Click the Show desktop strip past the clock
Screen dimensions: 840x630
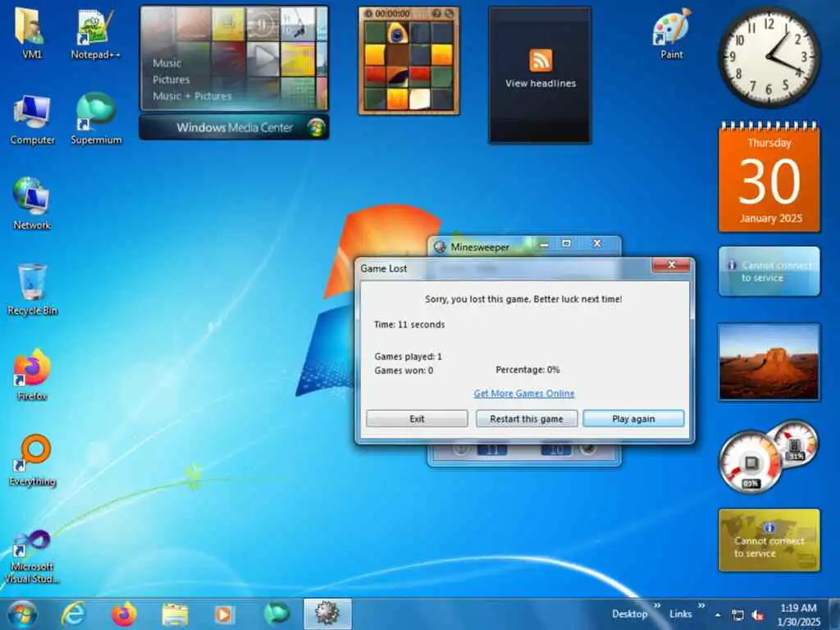835,614
